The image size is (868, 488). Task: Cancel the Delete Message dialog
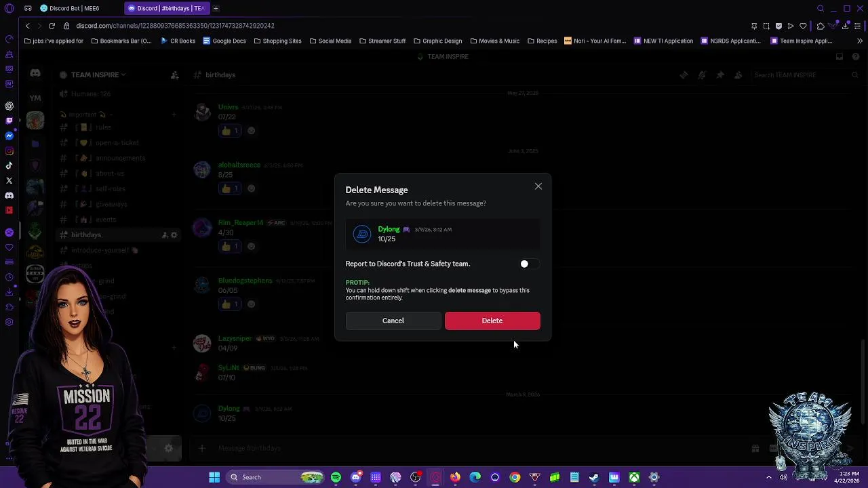tap(393, 321)
